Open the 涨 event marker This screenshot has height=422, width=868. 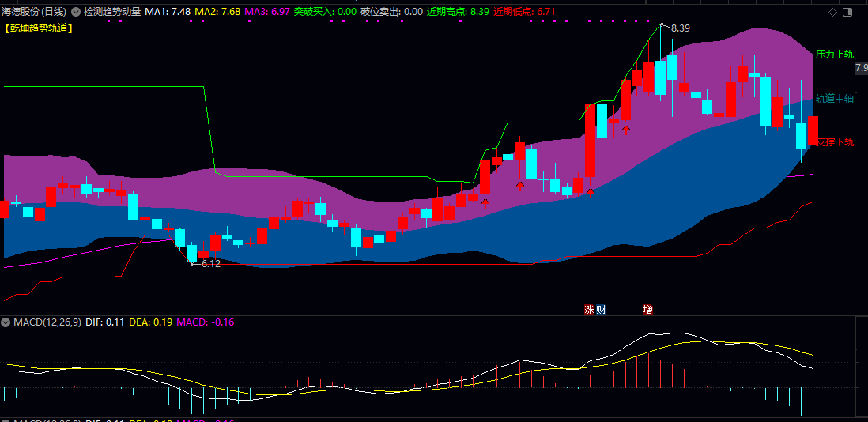point(590,309)
